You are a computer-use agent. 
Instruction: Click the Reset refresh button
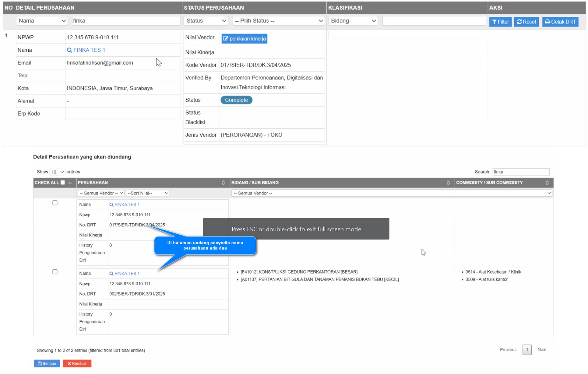[x=526, y=22]
